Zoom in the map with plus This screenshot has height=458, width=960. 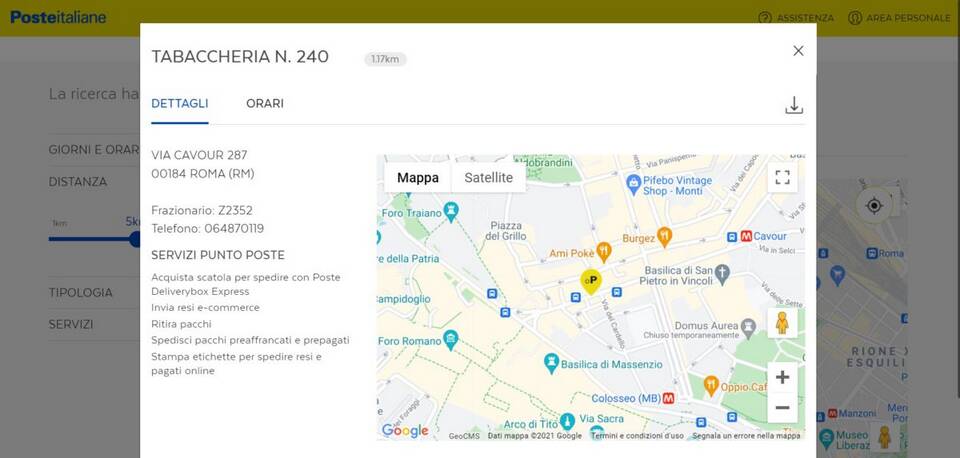pyautogui.click(x=782, y=377)
